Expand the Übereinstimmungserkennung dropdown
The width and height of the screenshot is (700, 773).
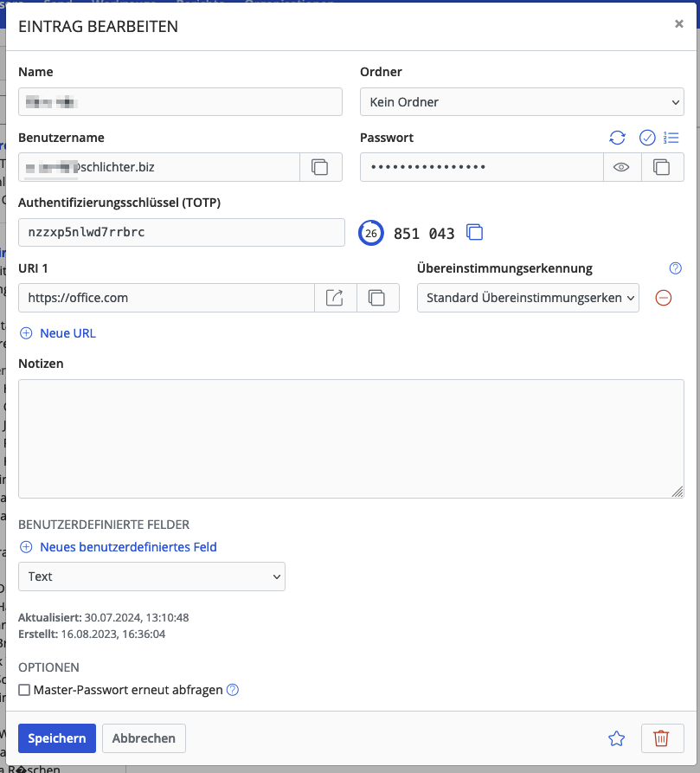pos(528,298)
